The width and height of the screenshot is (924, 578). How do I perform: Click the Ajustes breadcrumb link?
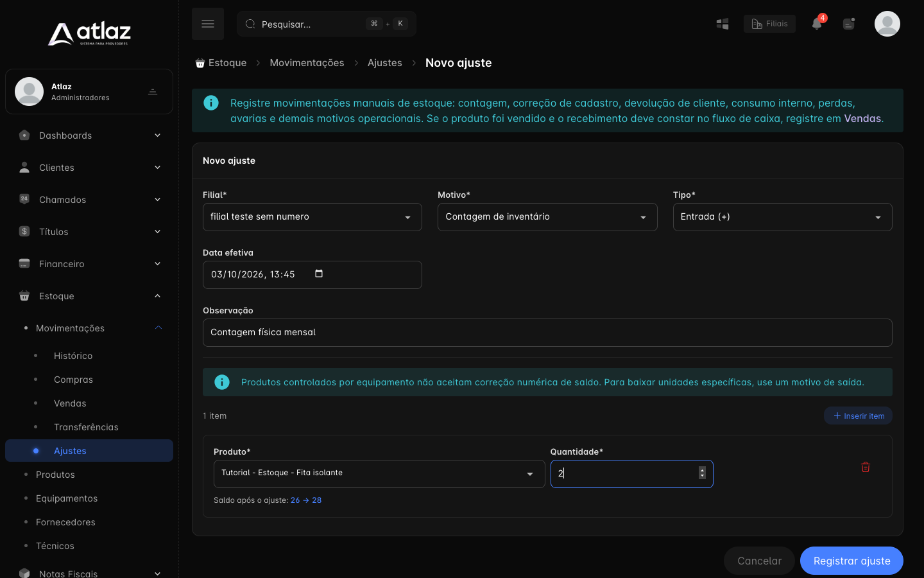385,63
